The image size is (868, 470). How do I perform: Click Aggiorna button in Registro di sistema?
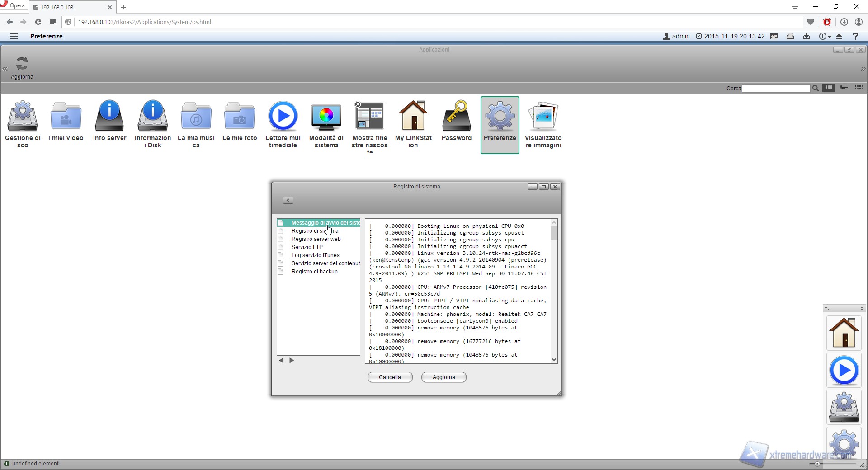pos(443,377)
